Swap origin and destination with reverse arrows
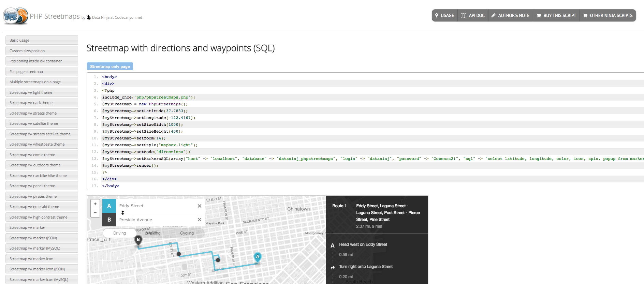The width and height of the screenshot is (644, 284). click(x=123, y=213)
